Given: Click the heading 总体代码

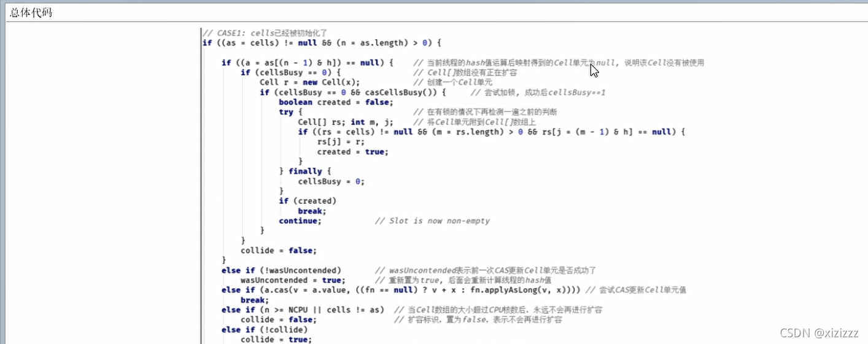Looking at the screenshot, I should pos(31,12).
